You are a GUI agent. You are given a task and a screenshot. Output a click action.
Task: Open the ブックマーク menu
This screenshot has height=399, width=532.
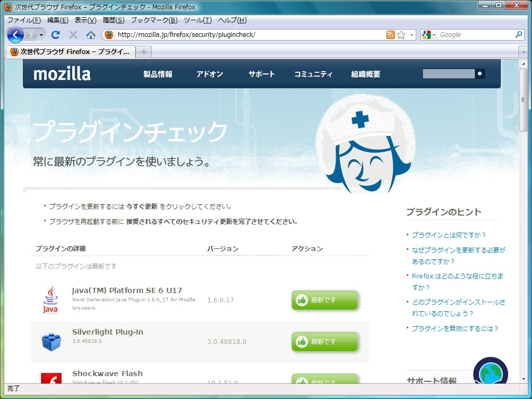[x=154, y=20]
